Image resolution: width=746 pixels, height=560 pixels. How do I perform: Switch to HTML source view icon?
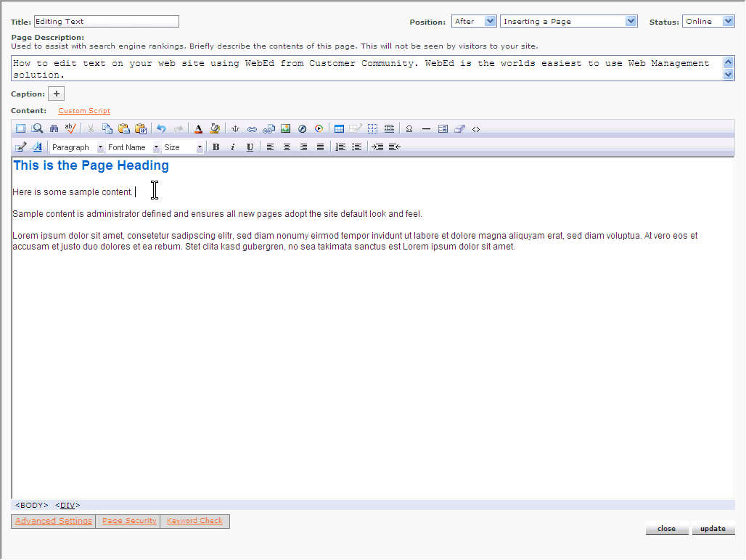(476, 129)
